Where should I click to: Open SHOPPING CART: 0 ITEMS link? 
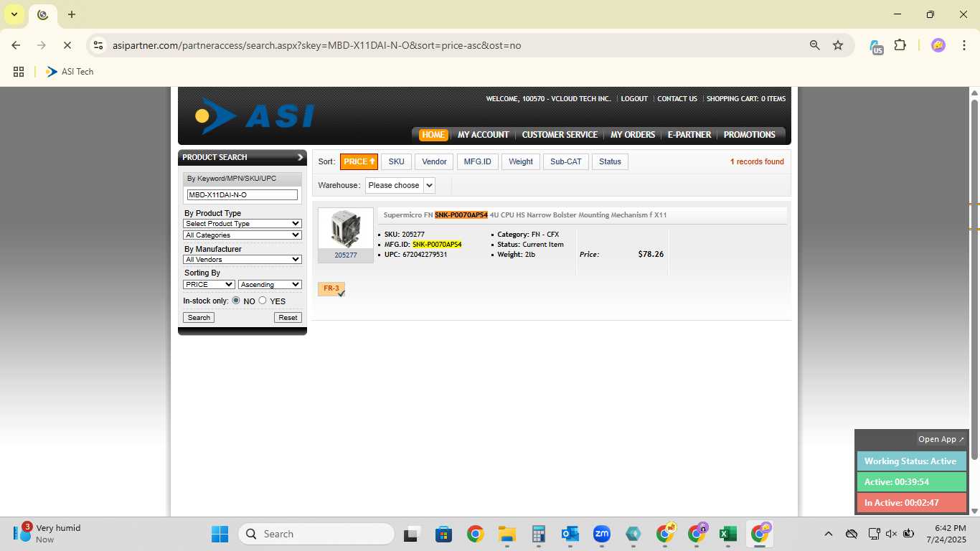click(746, 99)
